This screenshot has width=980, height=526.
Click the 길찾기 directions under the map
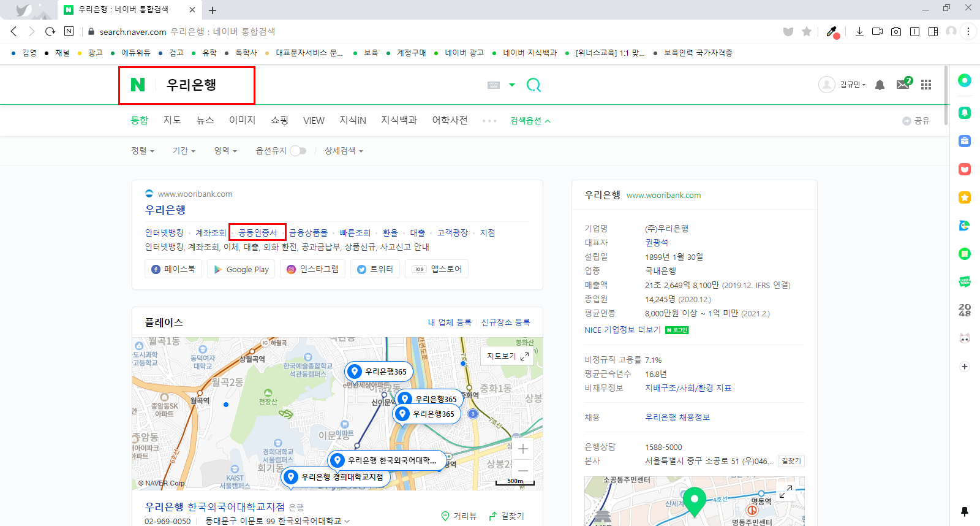pyautogui.click(x=507, y=516)
